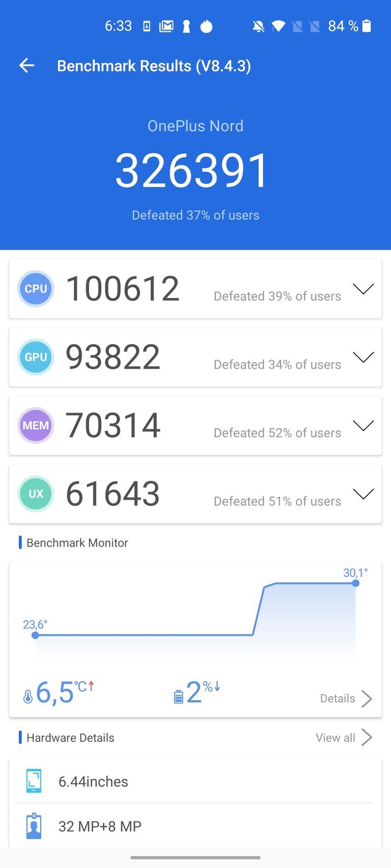
Task: Tap the GPU score circle icon
Action: (36, 357)
